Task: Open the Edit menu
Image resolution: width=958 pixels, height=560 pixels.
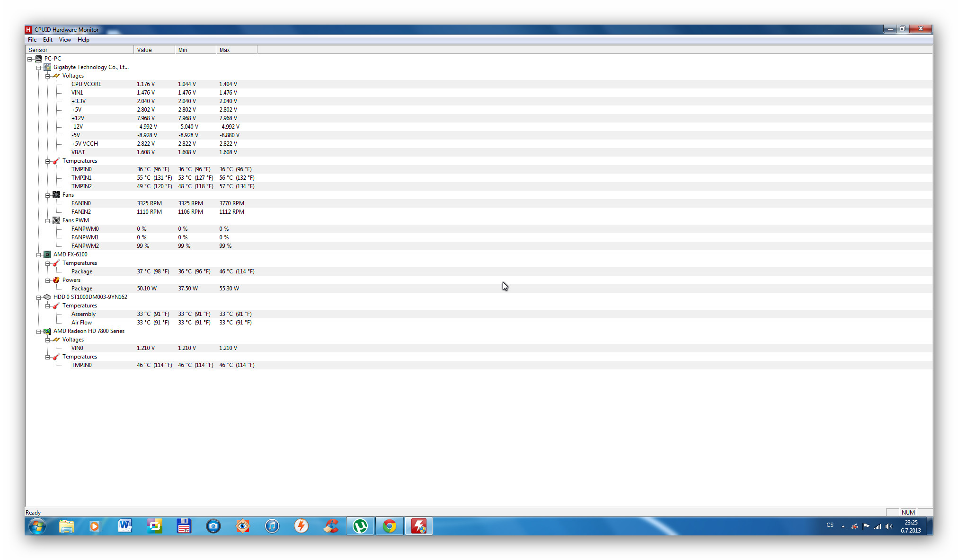Action: click(x=48, y=40)
